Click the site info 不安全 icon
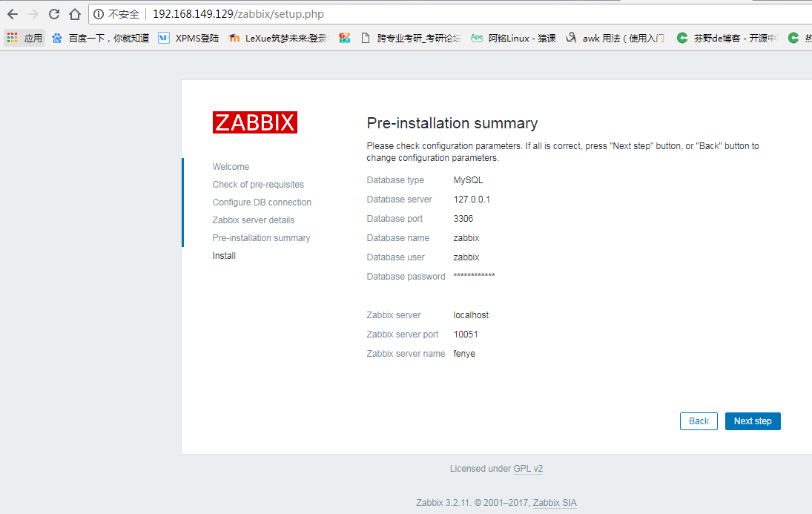 [99, 14]
